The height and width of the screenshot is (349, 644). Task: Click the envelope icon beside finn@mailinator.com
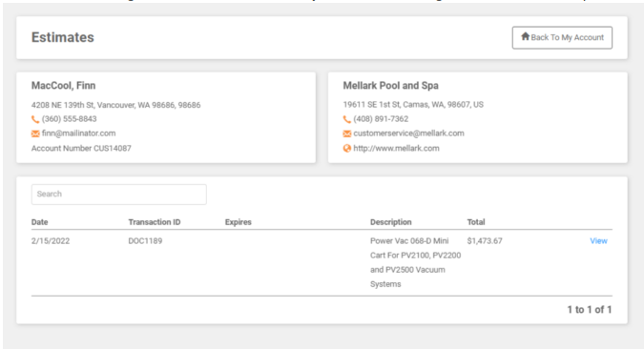[35, 133]
